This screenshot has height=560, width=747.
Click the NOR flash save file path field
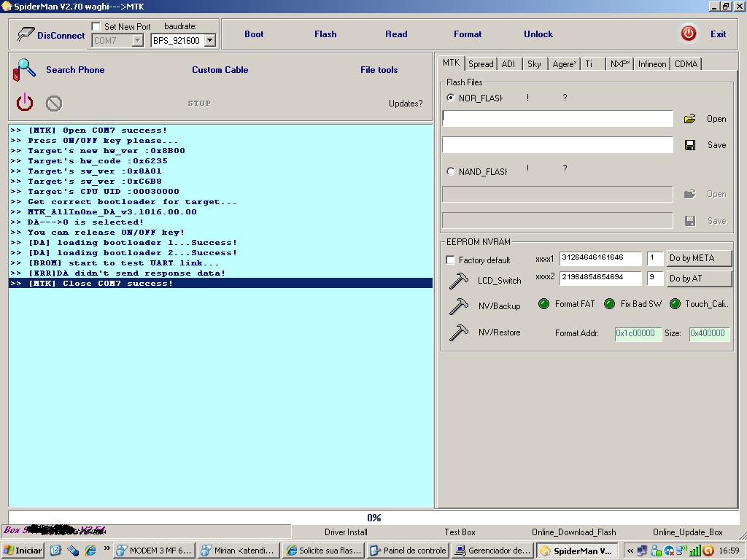tap(557, 145)
